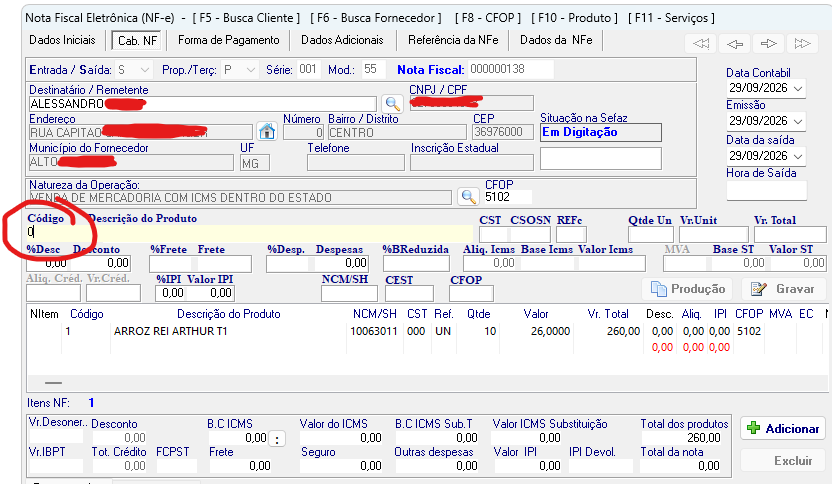This screenshot has width=832, height=484.
Task: Switch to the Referência da NFe tab
Action: 453,40
